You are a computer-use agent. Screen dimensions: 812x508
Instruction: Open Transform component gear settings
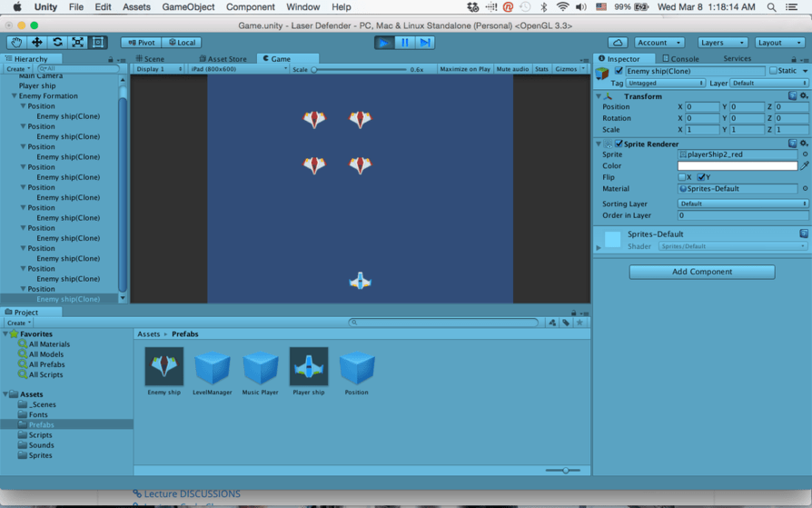[x=804, y=96]
